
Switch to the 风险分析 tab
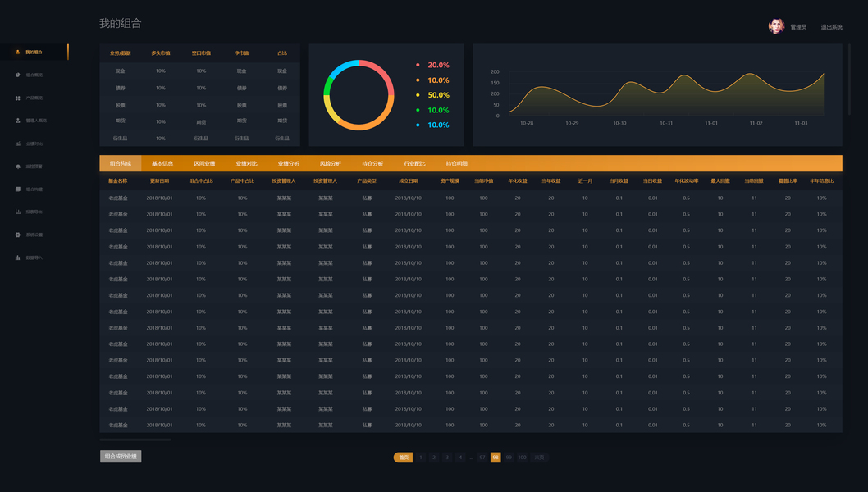tap(331, 163)
